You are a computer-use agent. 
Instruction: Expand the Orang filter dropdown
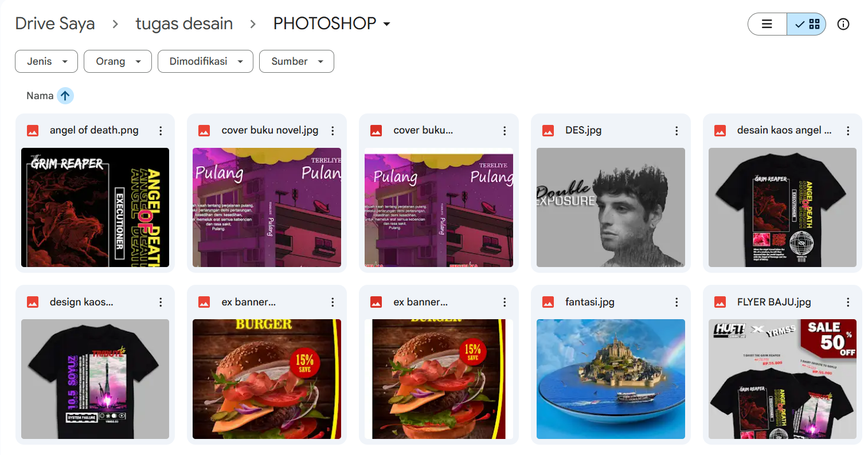pyautogui.click(x=118, y=61)
